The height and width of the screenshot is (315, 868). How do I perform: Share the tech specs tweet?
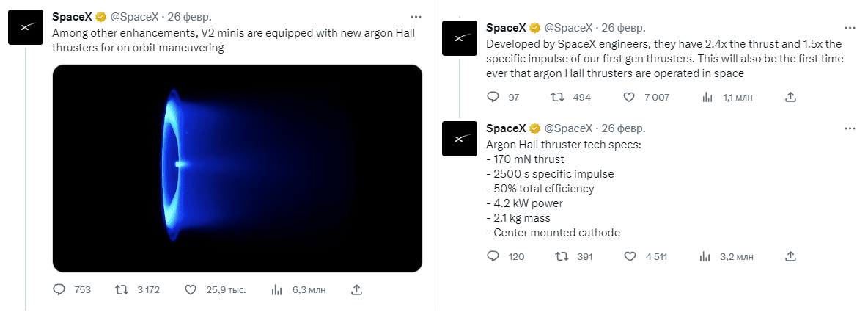(x=790, y=256)
